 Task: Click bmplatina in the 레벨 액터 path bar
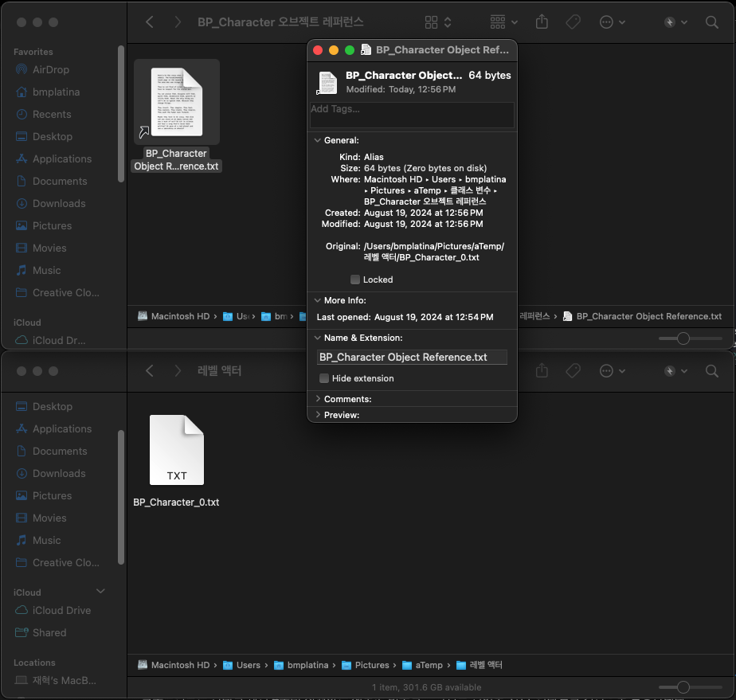[x=302, y=665]
